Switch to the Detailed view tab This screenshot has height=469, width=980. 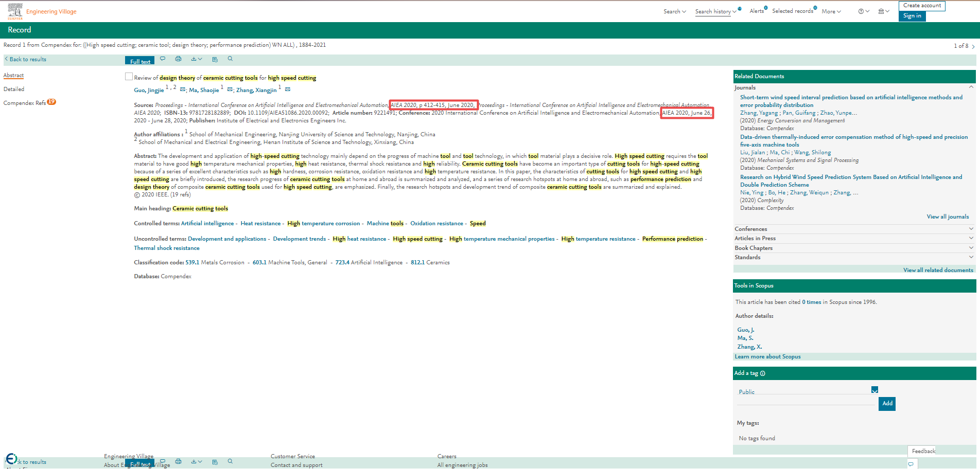click(14, 89)
